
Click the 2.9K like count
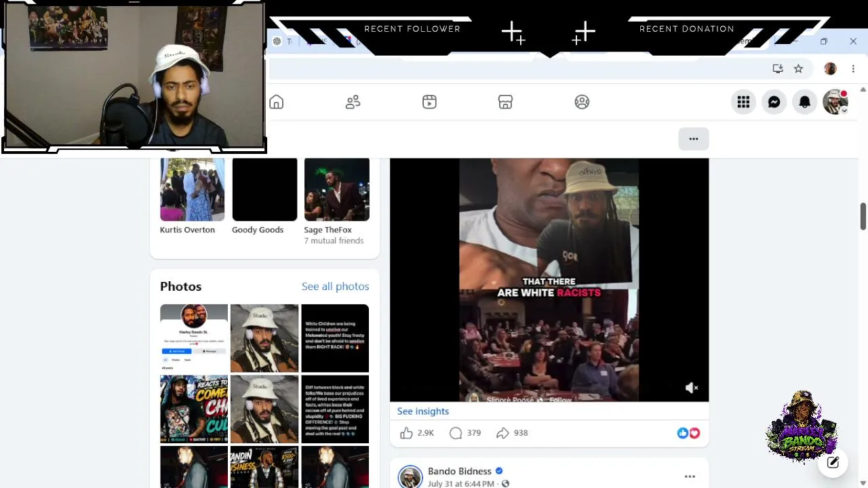tap(426, 433)
